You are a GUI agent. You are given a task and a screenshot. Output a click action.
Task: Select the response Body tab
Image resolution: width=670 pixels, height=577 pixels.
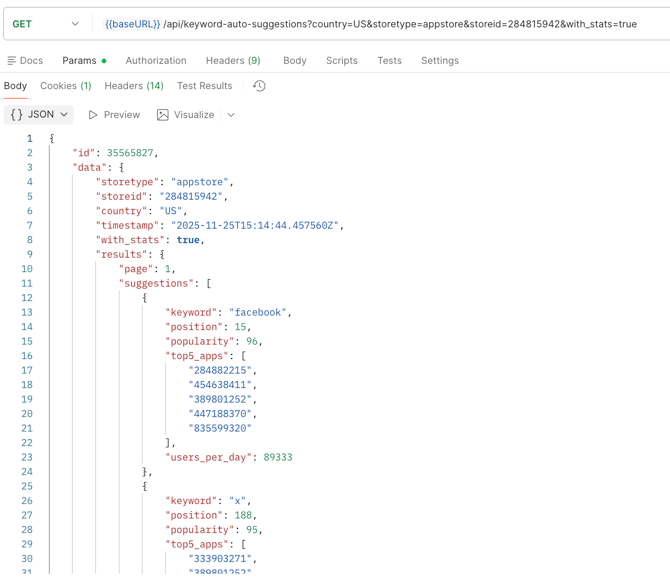tap(16, 86)
